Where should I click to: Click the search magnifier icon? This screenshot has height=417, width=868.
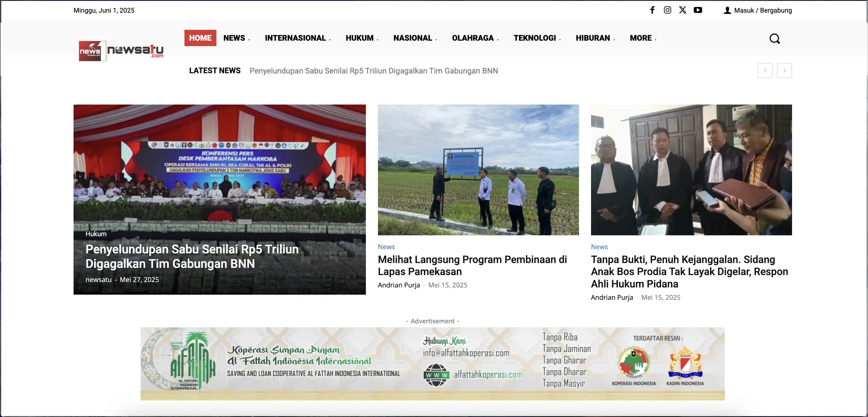coord(774,39)
